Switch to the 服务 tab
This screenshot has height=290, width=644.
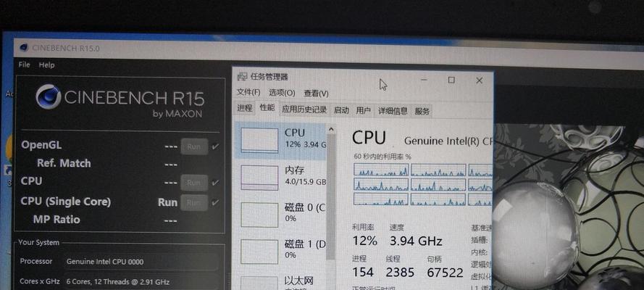[x=422, y=112]
